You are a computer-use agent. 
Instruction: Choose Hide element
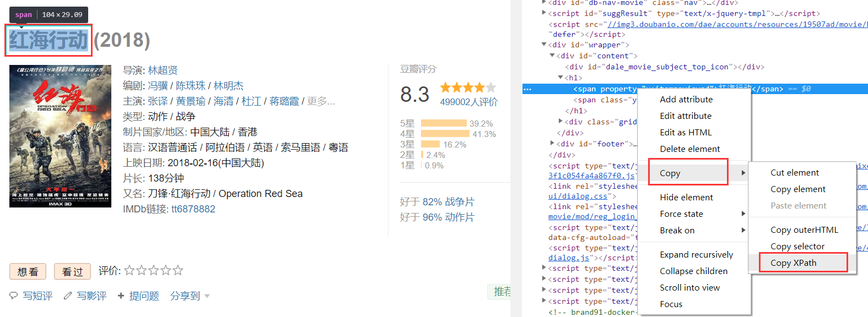686,197
